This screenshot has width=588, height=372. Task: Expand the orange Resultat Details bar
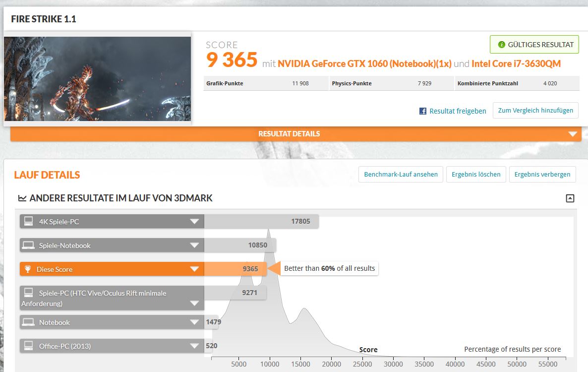point(573,134)
